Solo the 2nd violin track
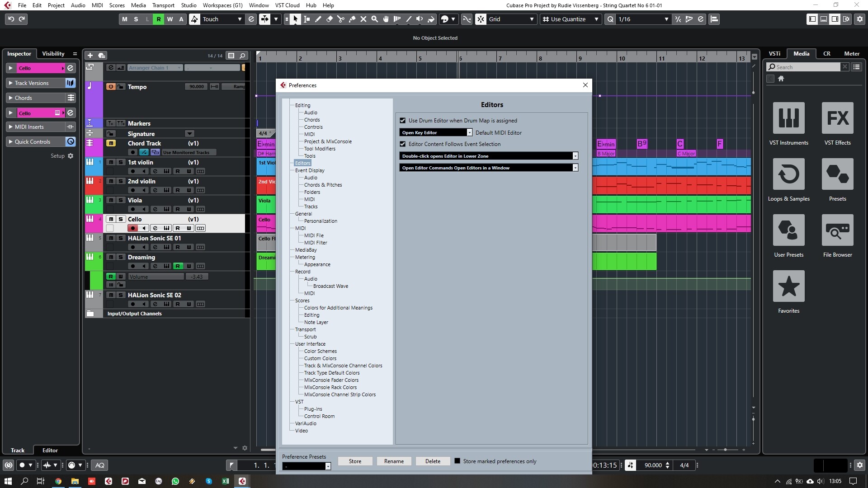 click(x=121, y=181)
